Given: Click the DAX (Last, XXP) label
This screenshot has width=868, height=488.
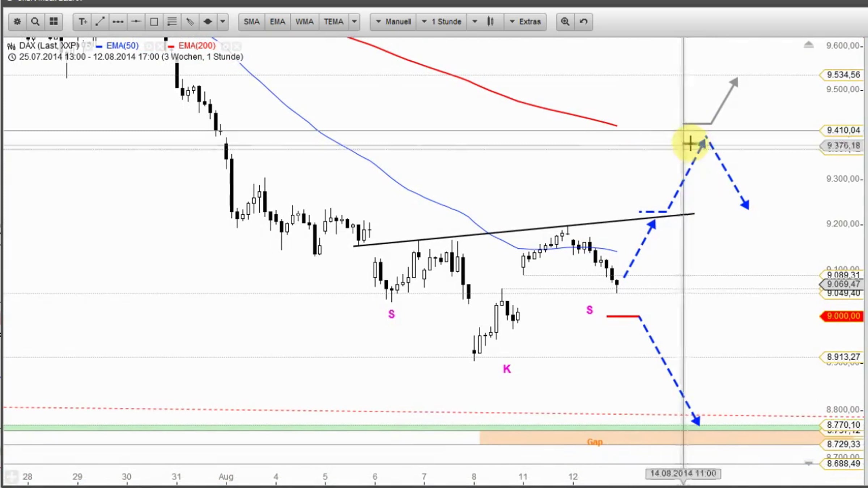Looking at the screenshot, I should pyautogui.click(x=49, y=46).
